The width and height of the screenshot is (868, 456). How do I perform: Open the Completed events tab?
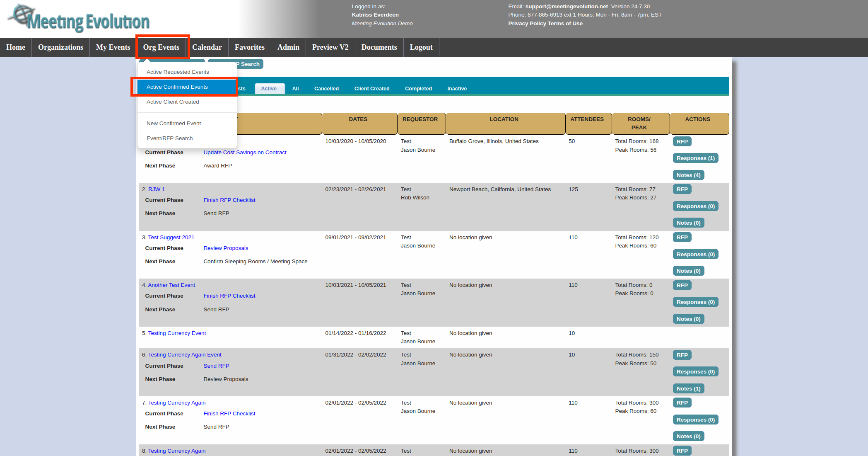pyautogui.click(x=418, y=88)
